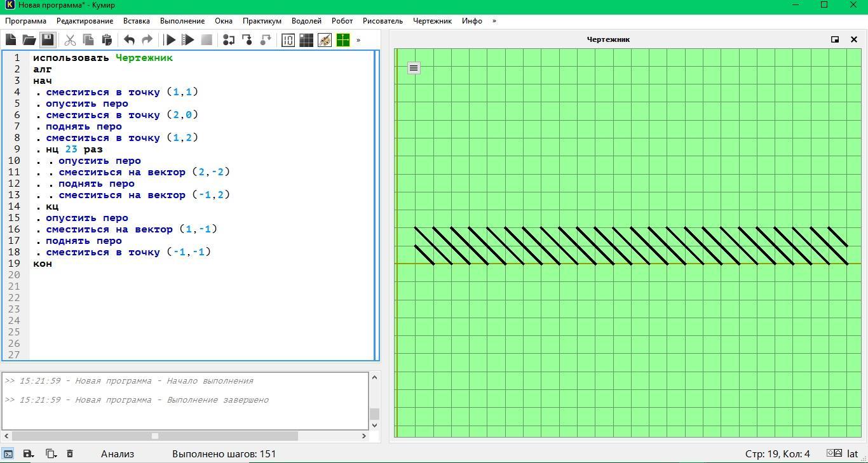Open the Выполнение menu

182,21
